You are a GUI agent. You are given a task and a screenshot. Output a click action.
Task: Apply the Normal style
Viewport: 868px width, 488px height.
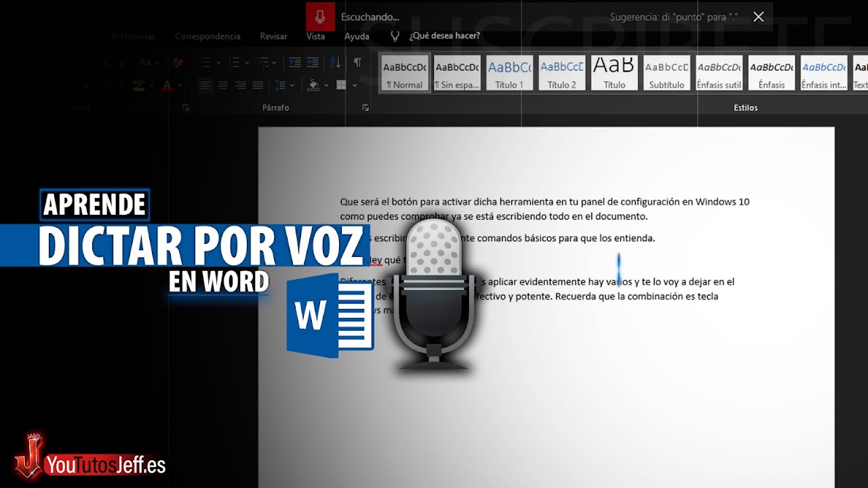pos(405,73)
